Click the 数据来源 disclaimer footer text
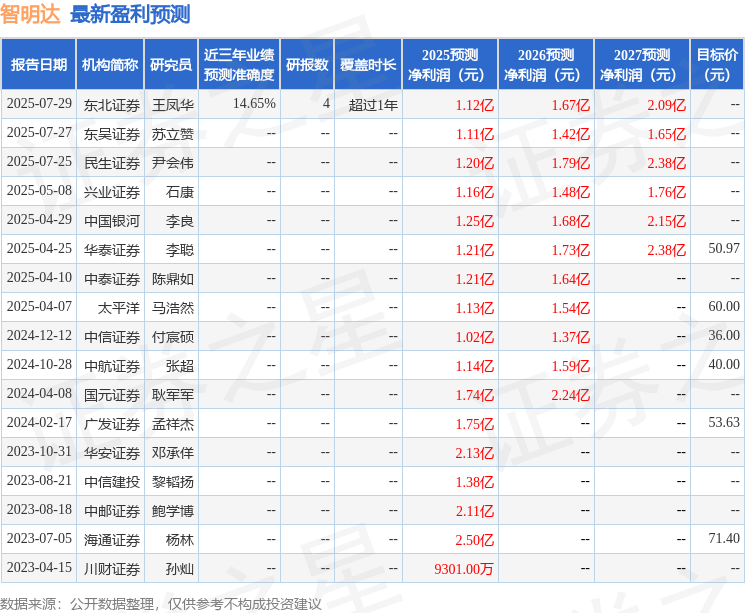 (x=161, y=604)
